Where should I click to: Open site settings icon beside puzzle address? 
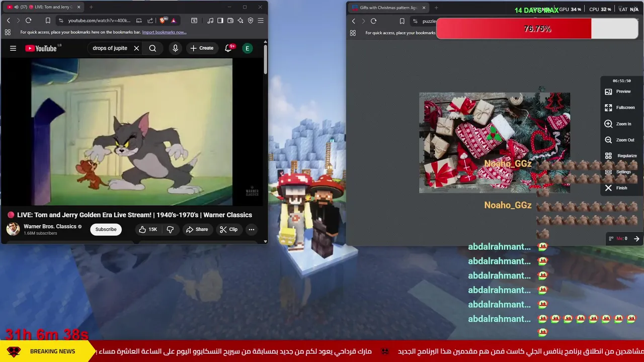coord(415,21)
